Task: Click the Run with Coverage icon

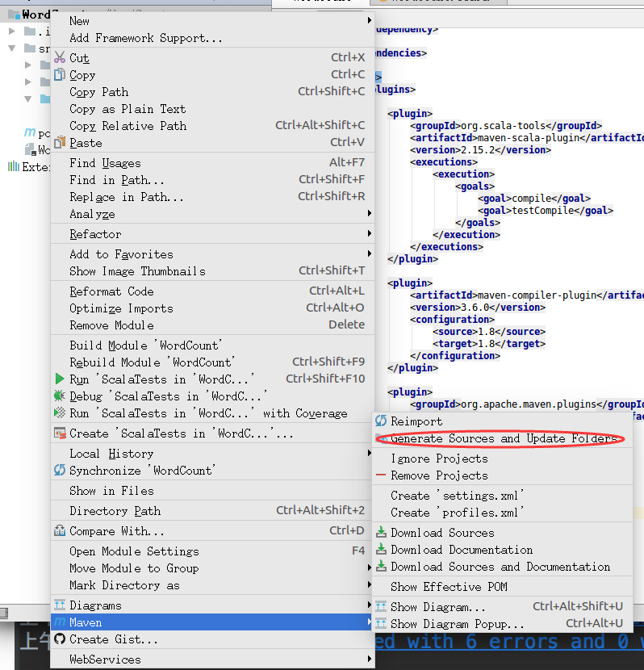Action: tap(60, 412)
